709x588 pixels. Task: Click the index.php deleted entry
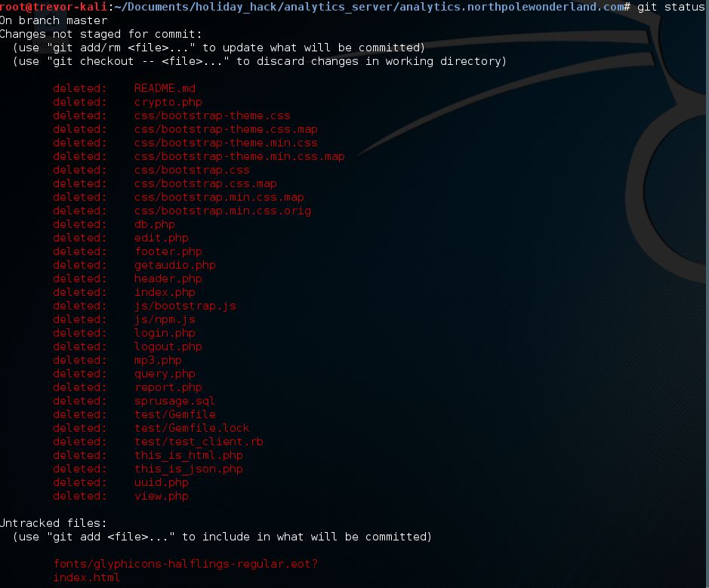click(163, 292)
